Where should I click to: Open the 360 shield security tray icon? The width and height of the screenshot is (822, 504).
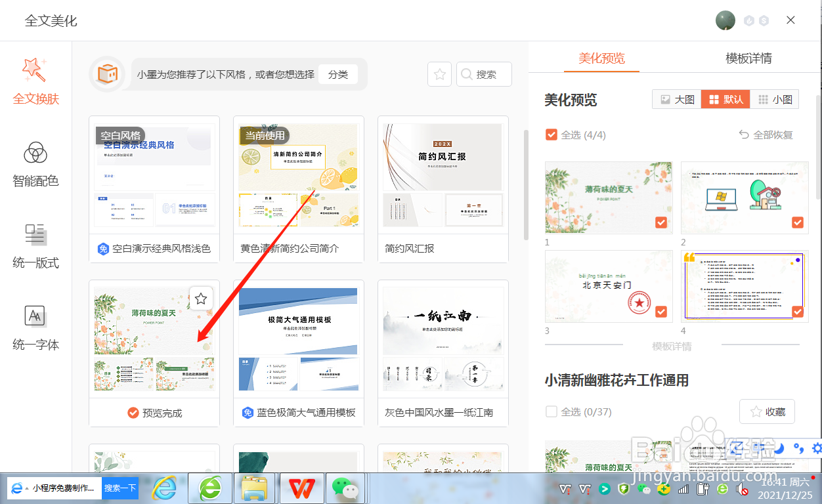point(624,489)
